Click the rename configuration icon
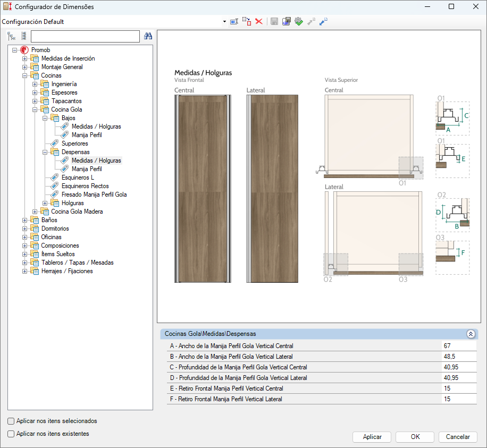Image resolution: width=487 pixels, height=448 pixels. click(x=234, y=21)
